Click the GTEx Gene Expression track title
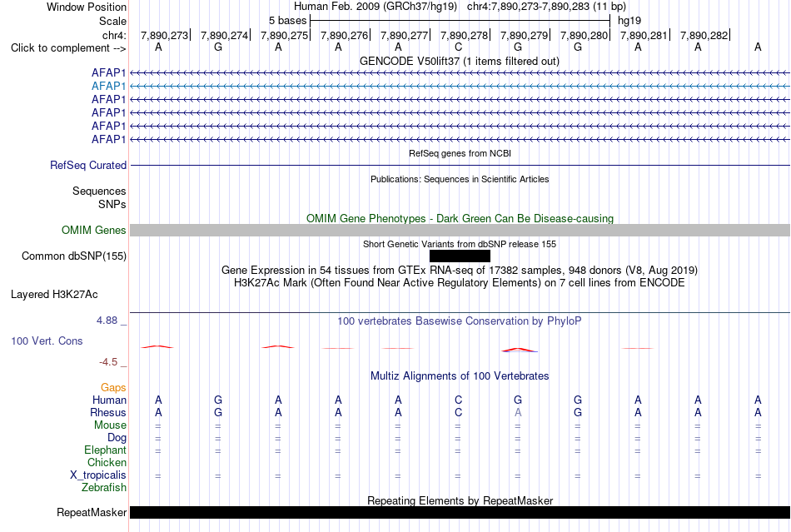The width and height of the screenshot is (791, 532). [460, 271]
